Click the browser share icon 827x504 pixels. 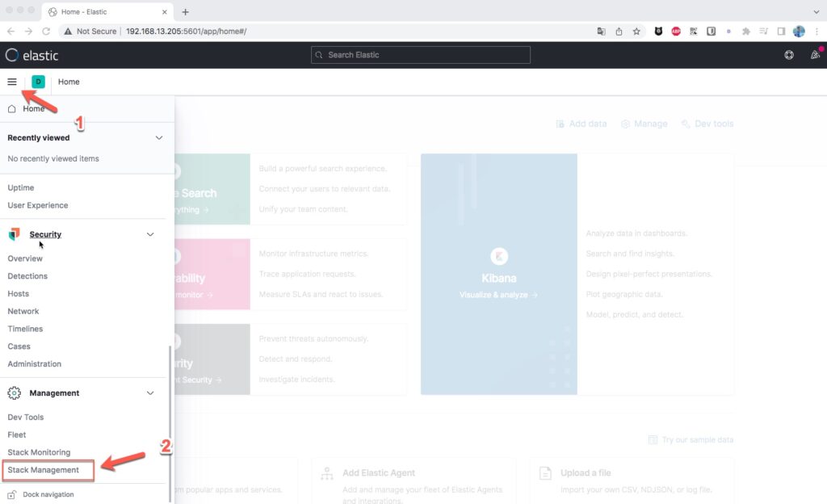point(619,31)
